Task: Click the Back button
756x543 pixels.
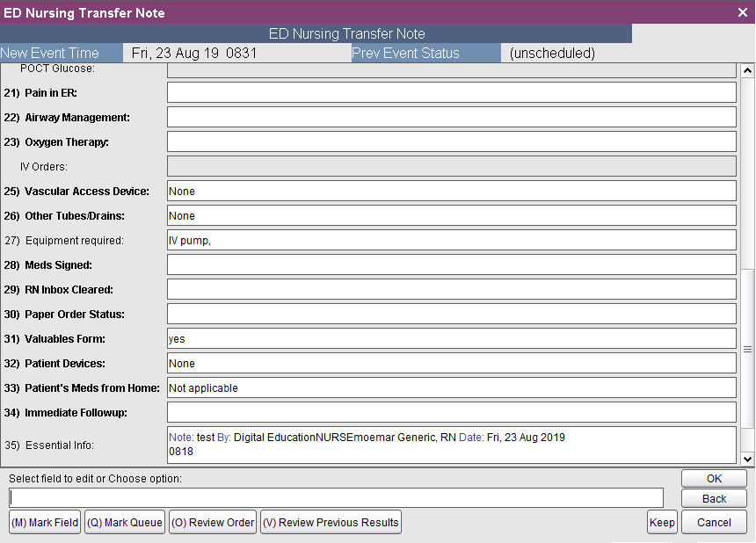Action: pos(713,497)
